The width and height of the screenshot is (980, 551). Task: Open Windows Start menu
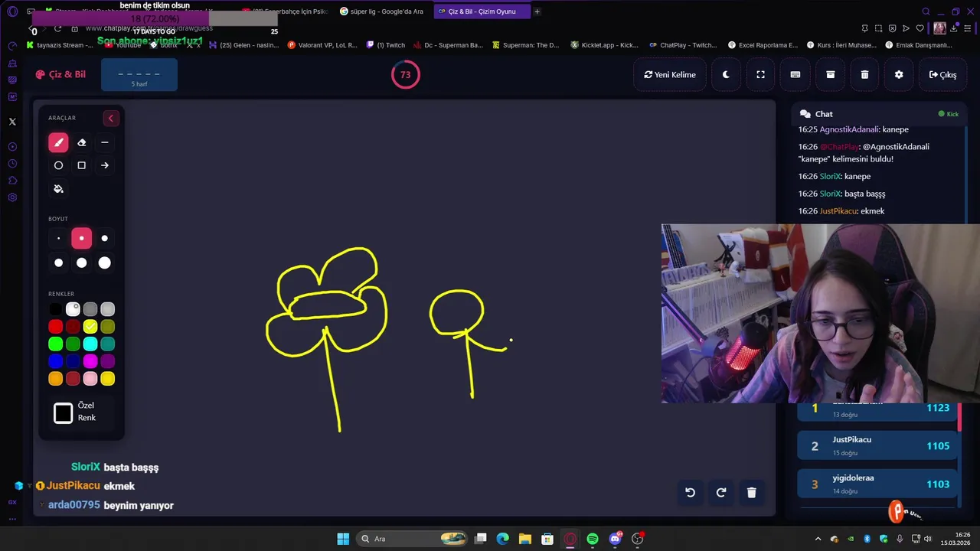(x=343, y=539)
